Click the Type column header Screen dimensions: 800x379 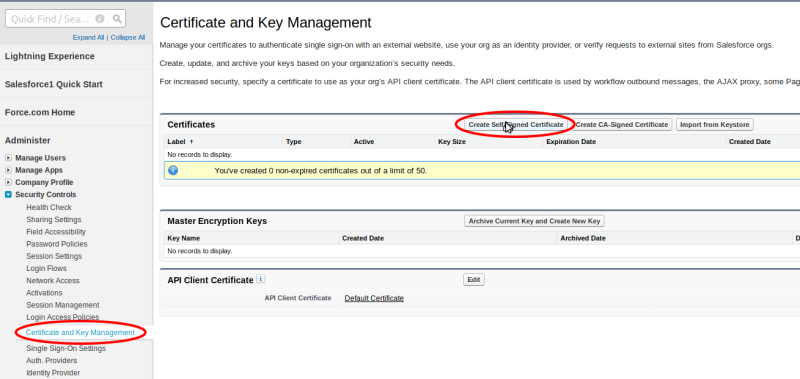(x=293, y=142)
